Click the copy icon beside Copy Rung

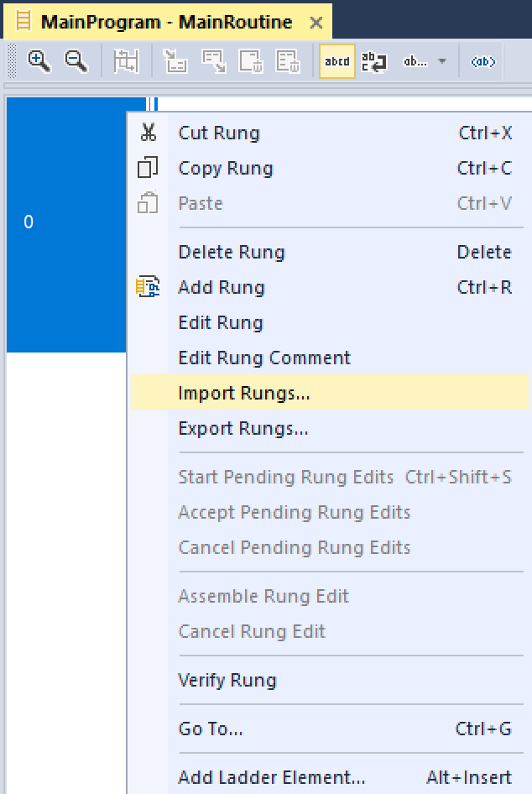pos(148,168)
